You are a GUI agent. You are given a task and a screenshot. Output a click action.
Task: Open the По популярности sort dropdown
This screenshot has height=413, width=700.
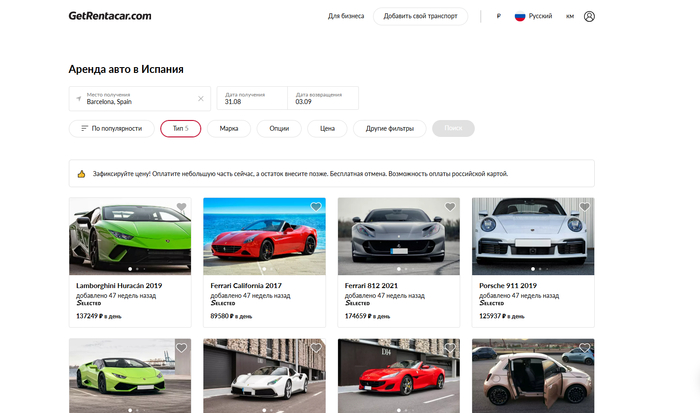[x=112, y=129]
